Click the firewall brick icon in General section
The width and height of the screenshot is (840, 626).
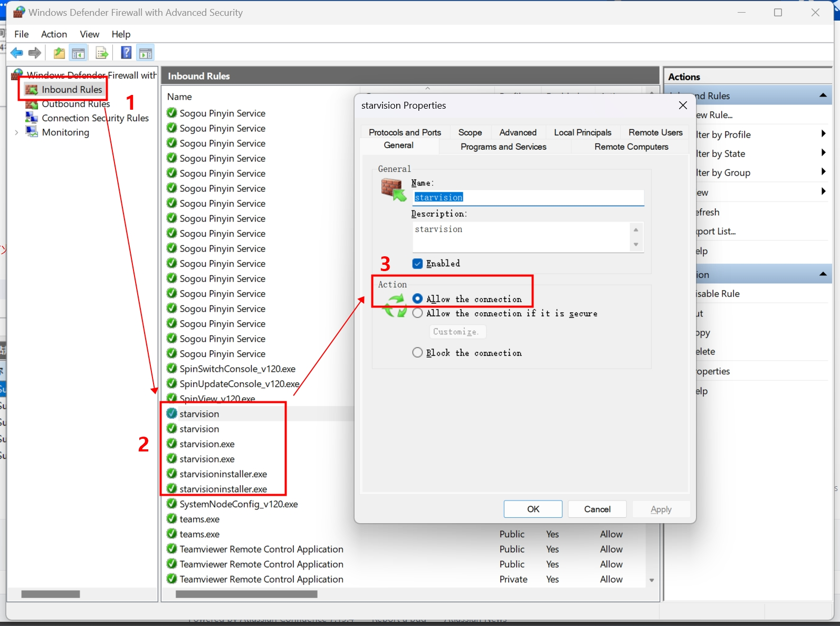pyautogui.click(x=394, y=190)
